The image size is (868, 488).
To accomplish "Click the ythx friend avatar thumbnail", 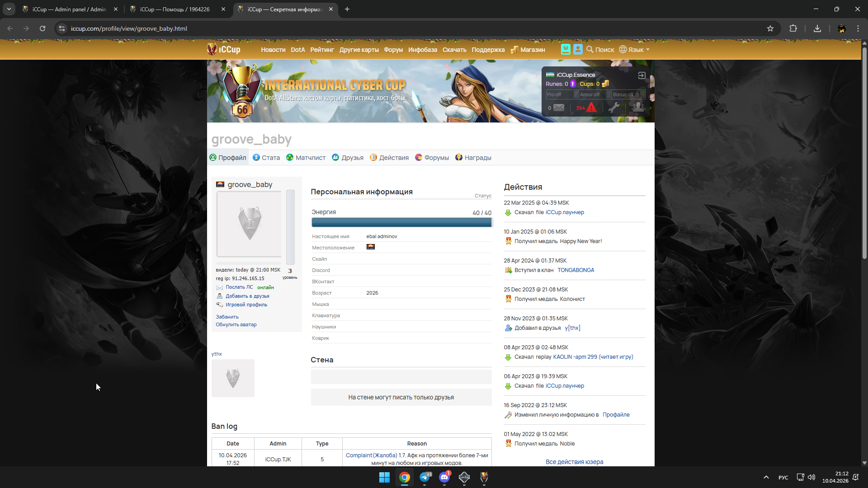I will (x=233, y=378).
